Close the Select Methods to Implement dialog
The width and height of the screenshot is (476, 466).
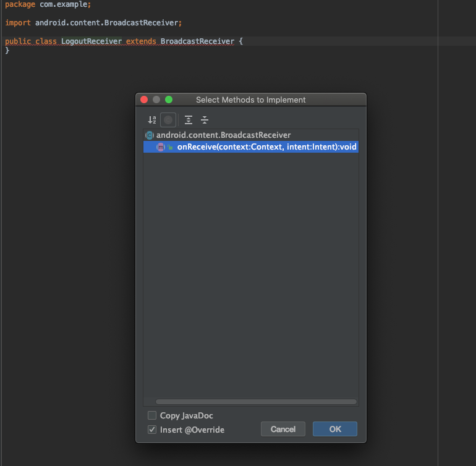(x=144, y=100)
